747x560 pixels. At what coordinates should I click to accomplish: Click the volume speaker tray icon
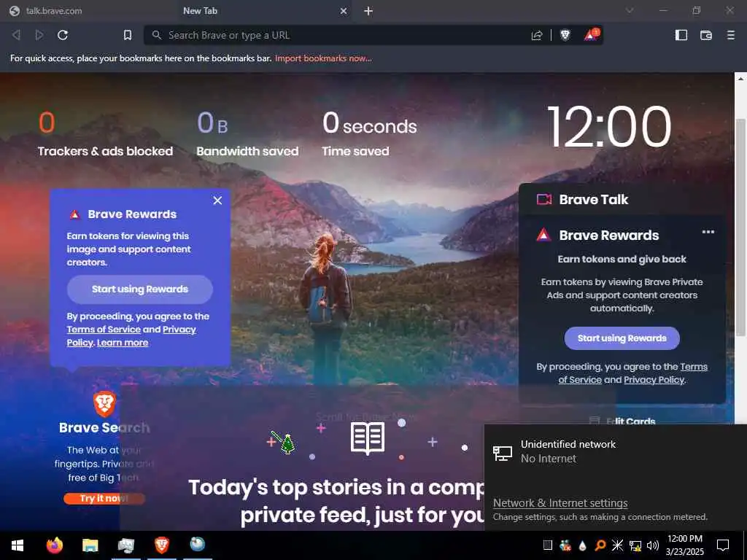(x=653, y=545)
